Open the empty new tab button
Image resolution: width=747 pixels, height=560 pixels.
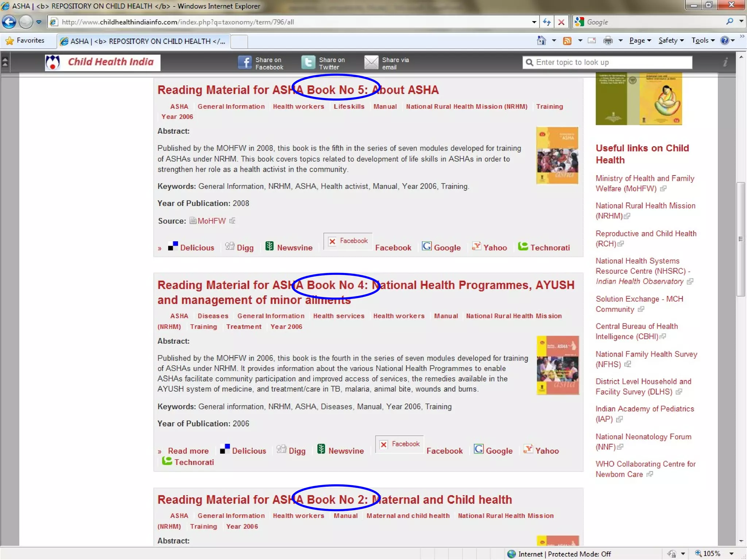tap(239, 41)
